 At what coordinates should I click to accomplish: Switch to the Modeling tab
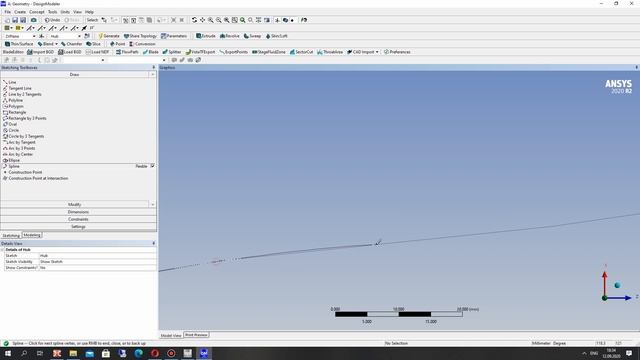tap(32, 235)
